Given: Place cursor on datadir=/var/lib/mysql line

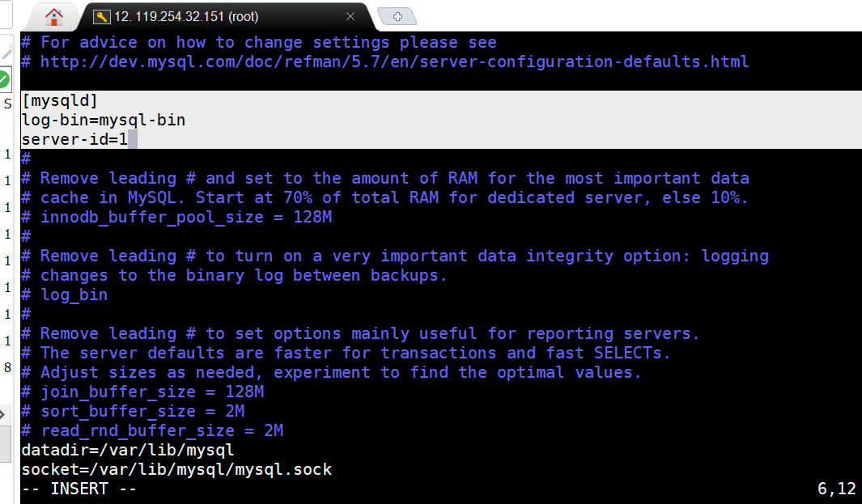Looking at the screenshot, I should [128, 450].
